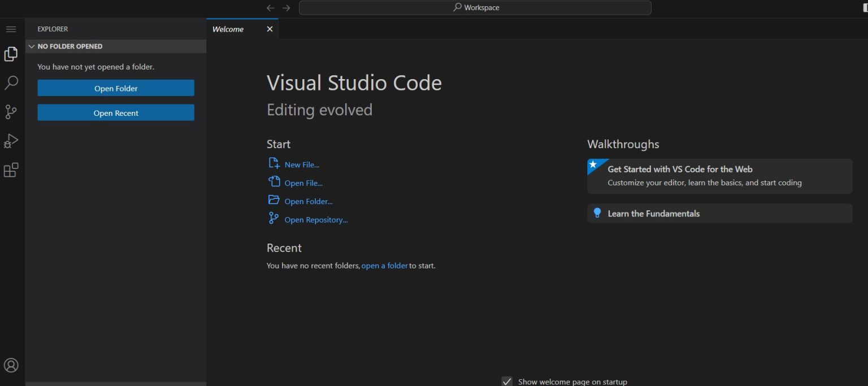The image size is (868, 386).
Task: Click the New File icon beside its label
Action: pos(274,163)
